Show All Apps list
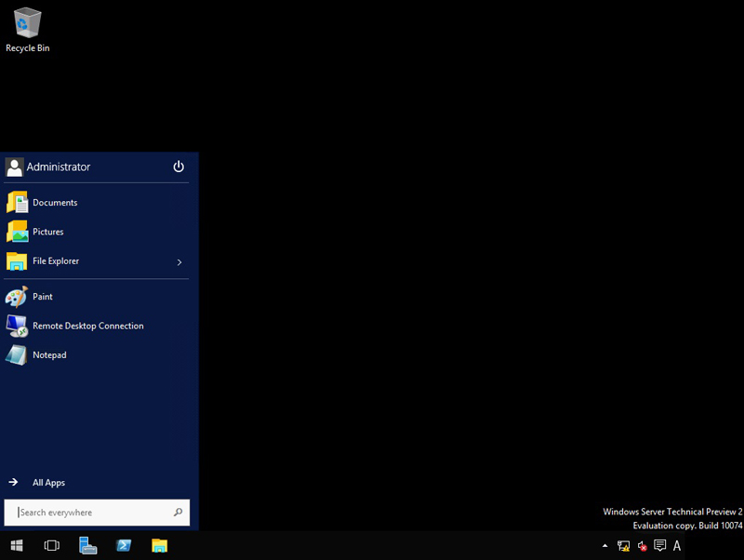The height and width of the screenshot is (560, 744). click(49, 483)
